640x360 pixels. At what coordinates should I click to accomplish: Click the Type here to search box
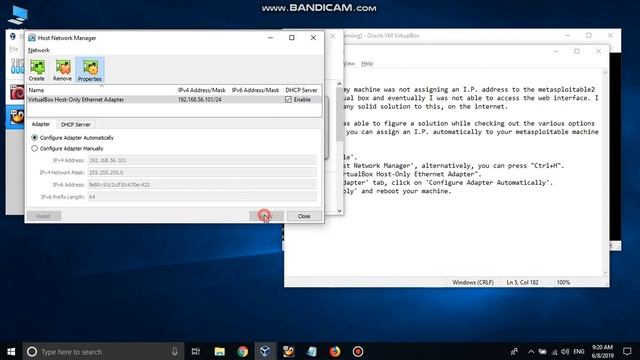pos(103,351)
